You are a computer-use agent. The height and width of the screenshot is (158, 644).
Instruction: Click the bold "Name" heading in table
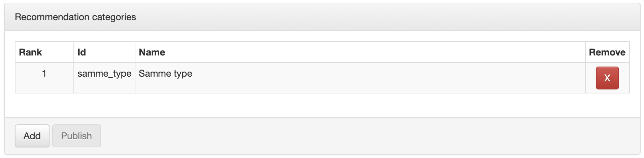pos(152,52)
